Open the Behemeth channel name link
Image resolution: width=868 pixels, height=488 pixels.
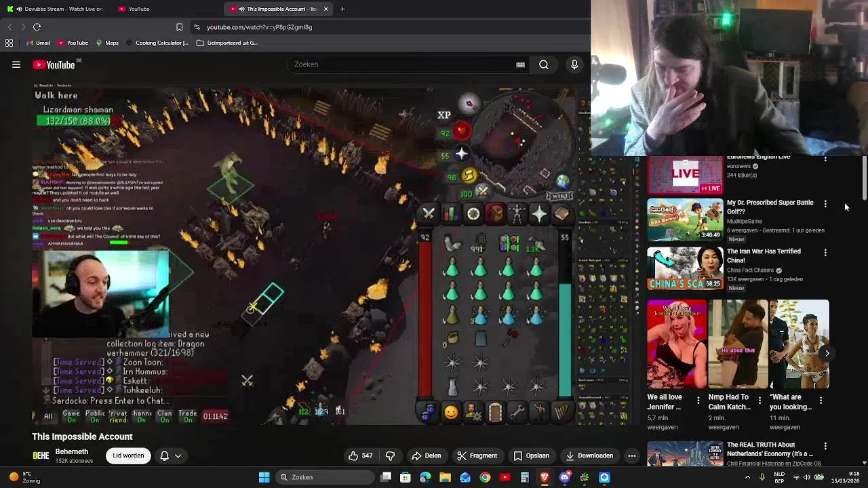point(72,451)
